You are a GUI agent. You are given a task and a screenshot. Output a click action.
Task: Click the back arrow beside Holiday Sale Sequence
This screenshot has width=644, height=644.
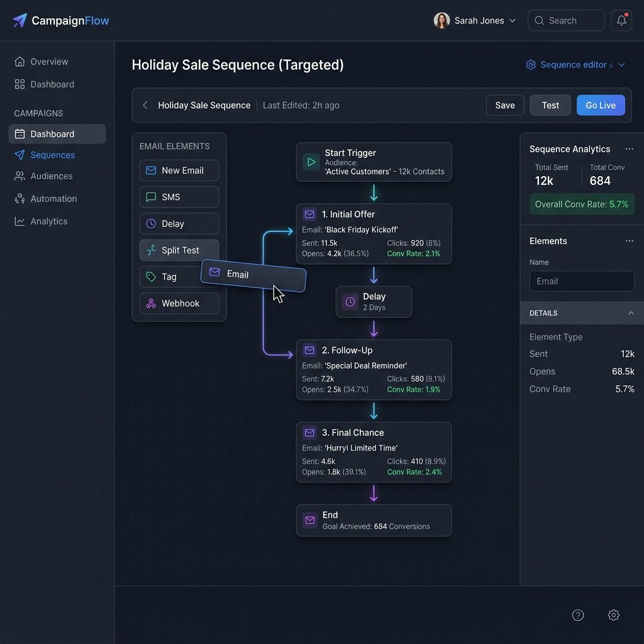click(145, 105)
